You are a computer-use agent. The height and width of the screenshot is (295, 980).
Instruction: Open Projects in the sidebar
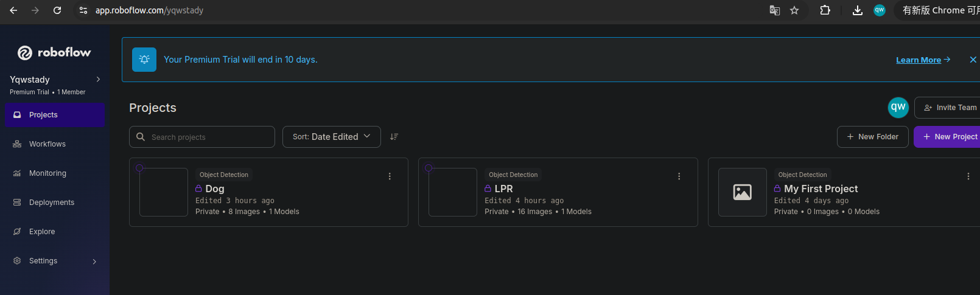[x=55, y=115]
